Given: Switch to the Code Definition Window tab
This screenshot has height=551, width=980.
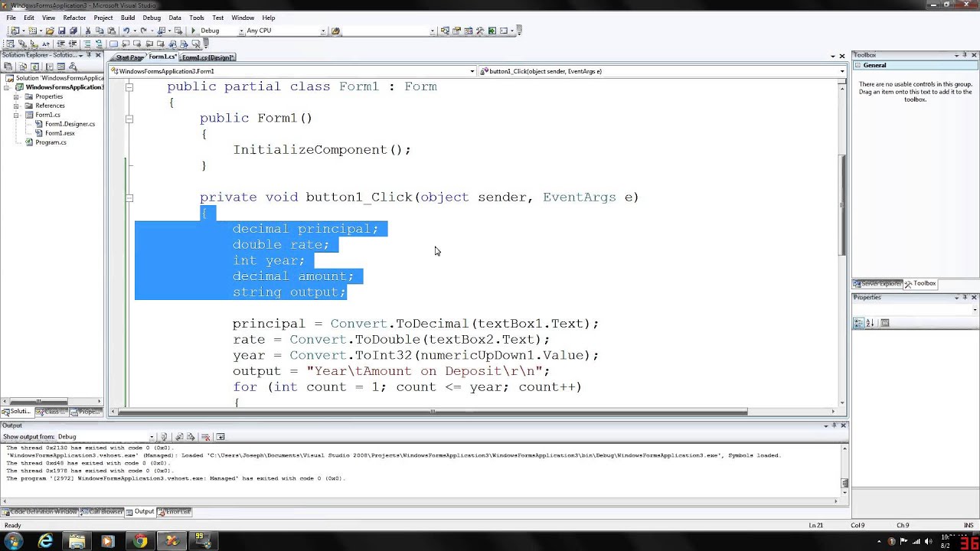Looking at the screenshot, I should pos(40,511).
